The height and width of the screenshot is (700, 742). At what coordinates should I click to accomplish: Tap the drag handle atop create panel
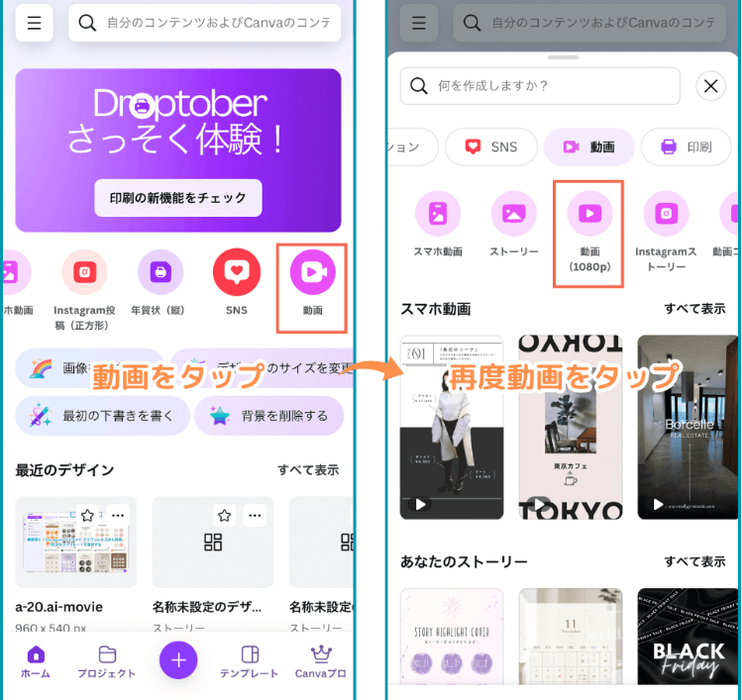[x=563, y=57]
